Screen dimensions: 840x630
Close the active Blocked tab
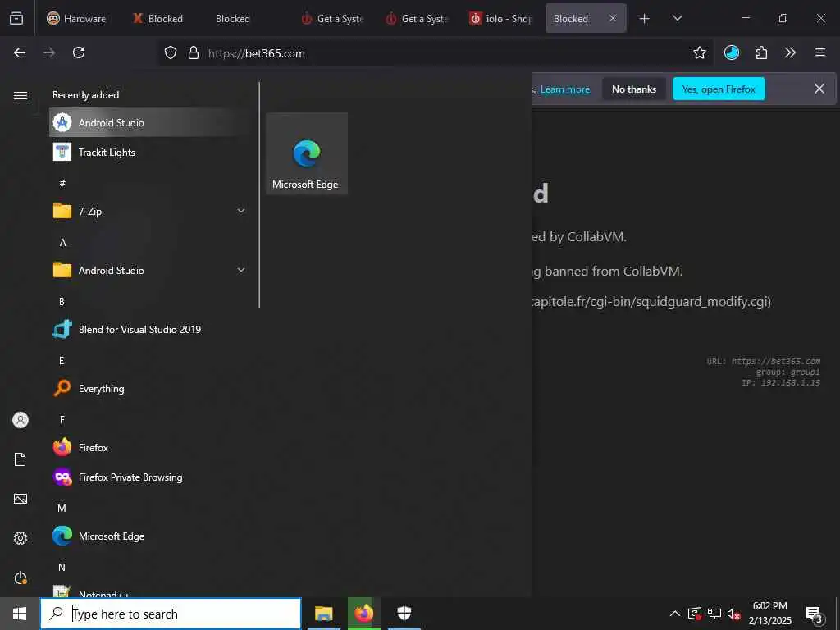[x=613, y=18]
